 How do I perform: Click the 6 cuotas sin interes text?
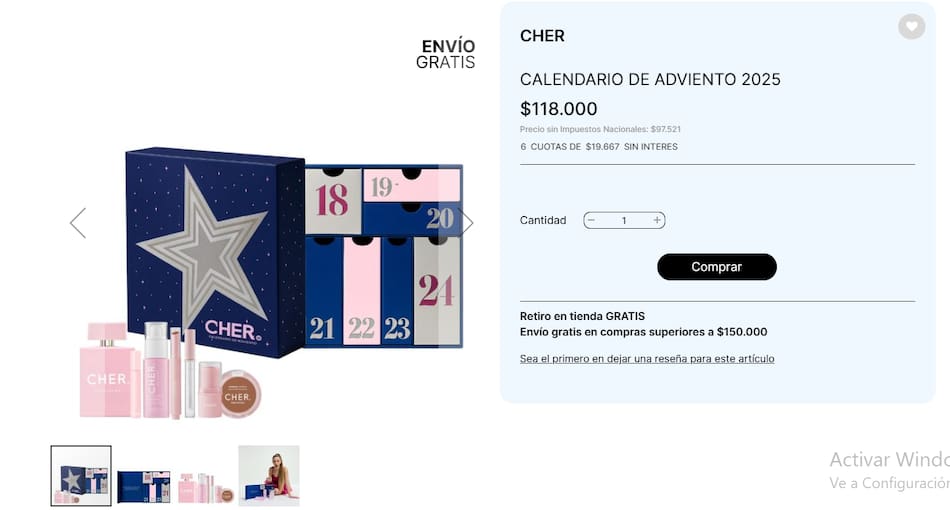pos(599,147)
